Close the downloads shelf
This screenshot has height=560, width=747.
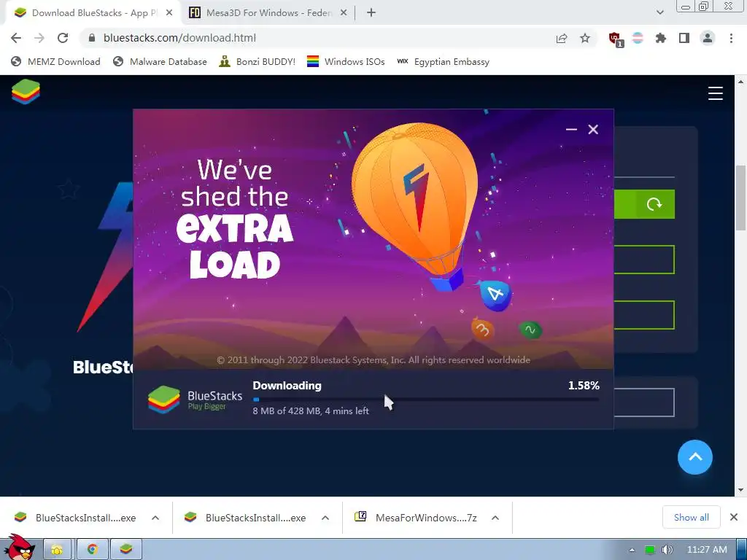(x=734, y=517)
